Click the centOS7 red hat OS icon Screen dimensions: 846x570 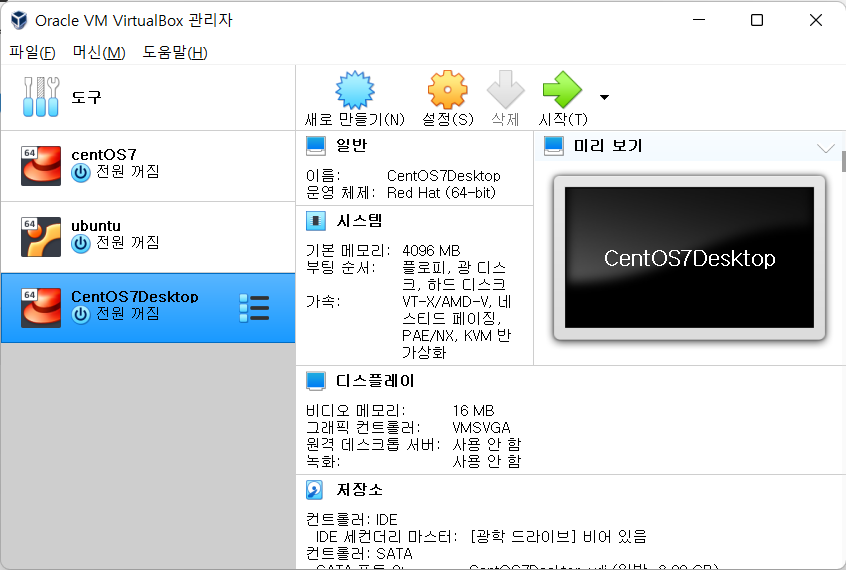tap(41, 166)
